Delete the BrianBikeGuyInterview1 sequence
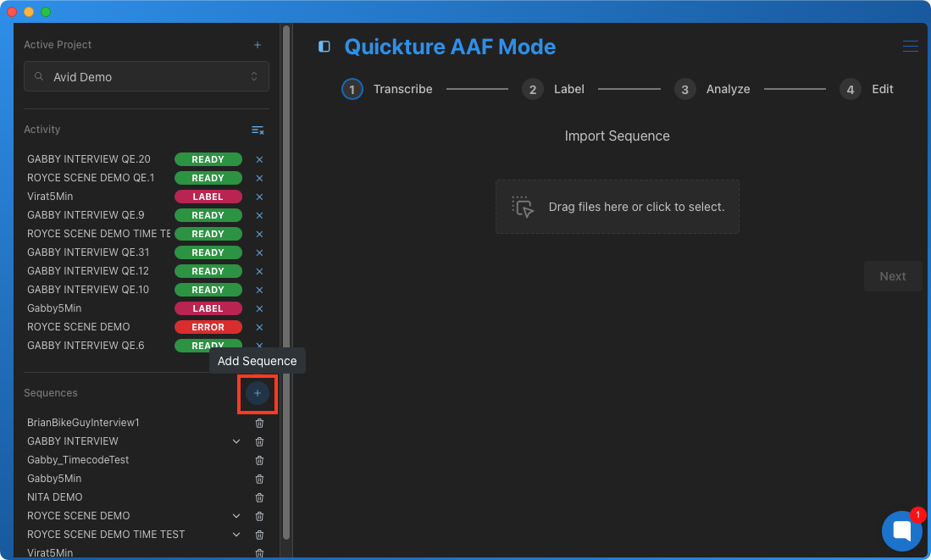 click(x=259, y=424)
